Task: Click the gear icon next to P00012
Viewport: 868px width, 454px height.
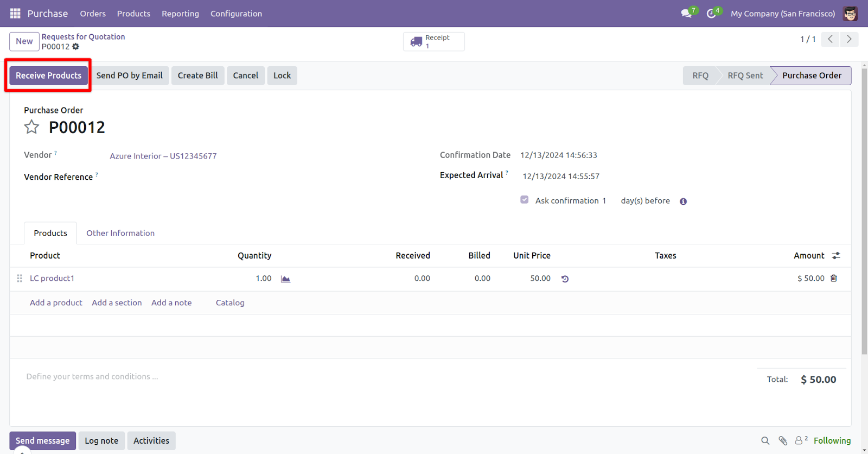Action: [76, 47]
